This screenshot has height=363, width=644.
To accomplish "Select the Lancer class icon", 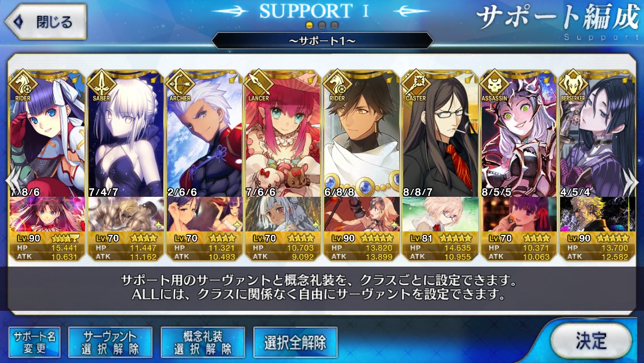I will tap(259, 85).
